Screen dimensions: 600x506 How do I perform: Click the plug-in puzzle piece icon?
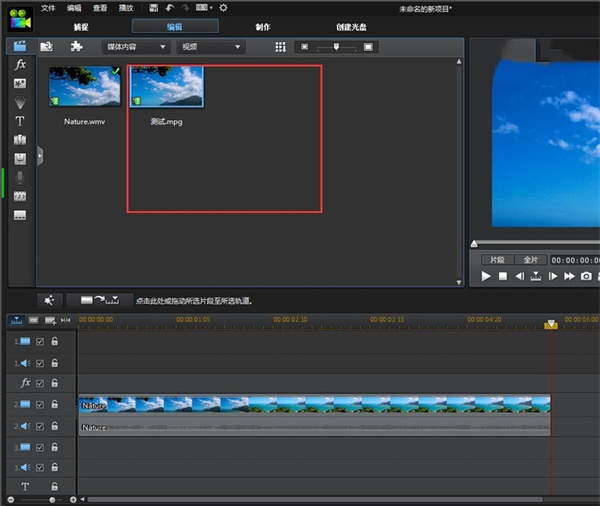click(x=76, y=46)
